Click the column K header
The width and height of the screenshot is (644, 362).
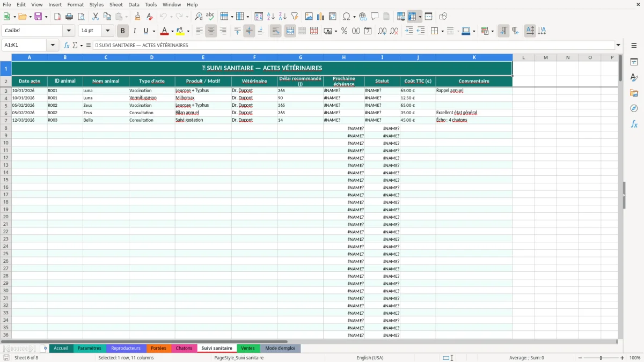474,57
